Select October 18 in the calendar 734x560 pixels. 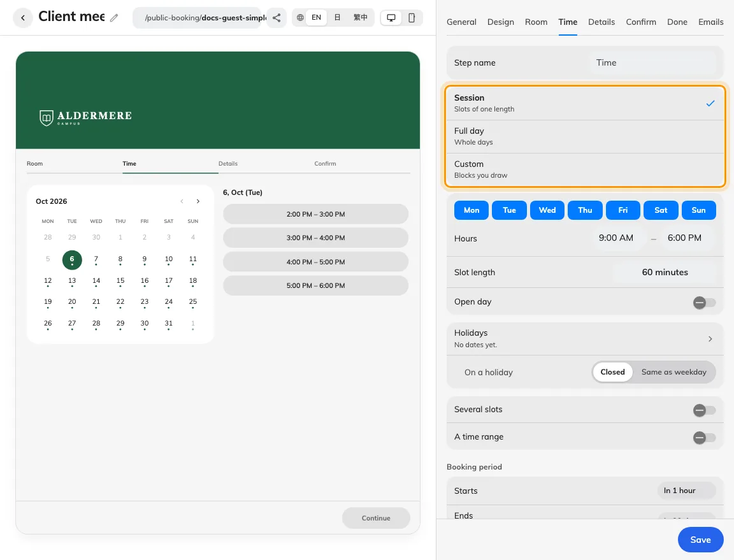[193, 282]
